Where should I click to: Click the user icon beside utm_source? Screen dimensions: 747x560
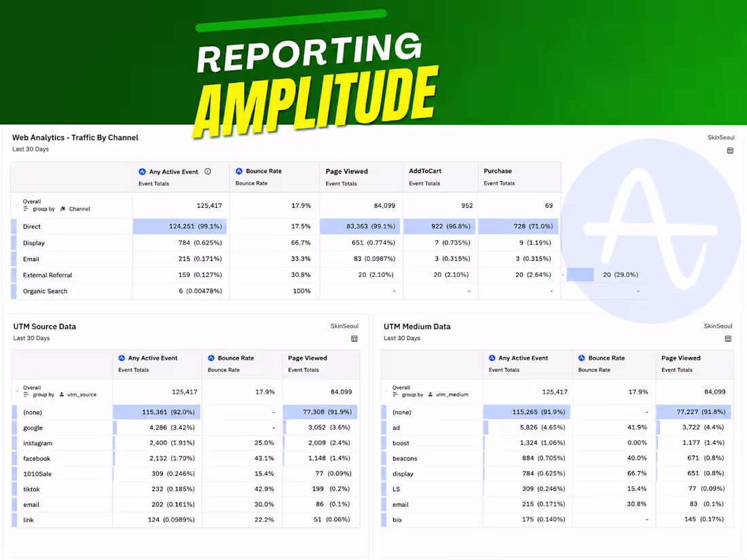click(61, 394)
